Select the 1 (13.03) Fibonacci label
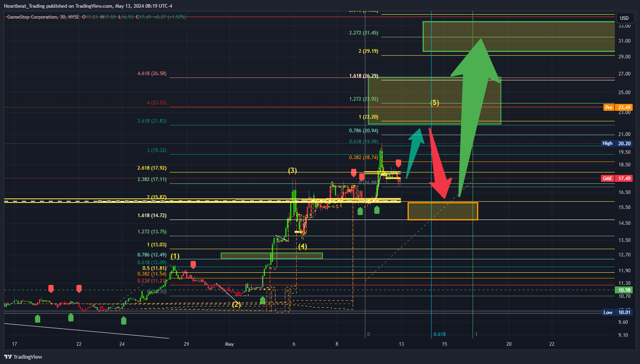 157,245
